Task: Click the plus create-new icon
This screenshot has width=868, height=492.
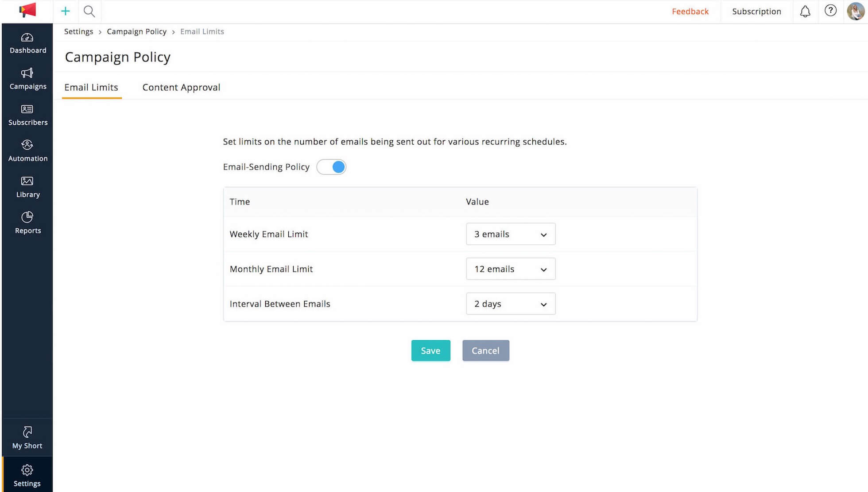Action: pos(66,12)
